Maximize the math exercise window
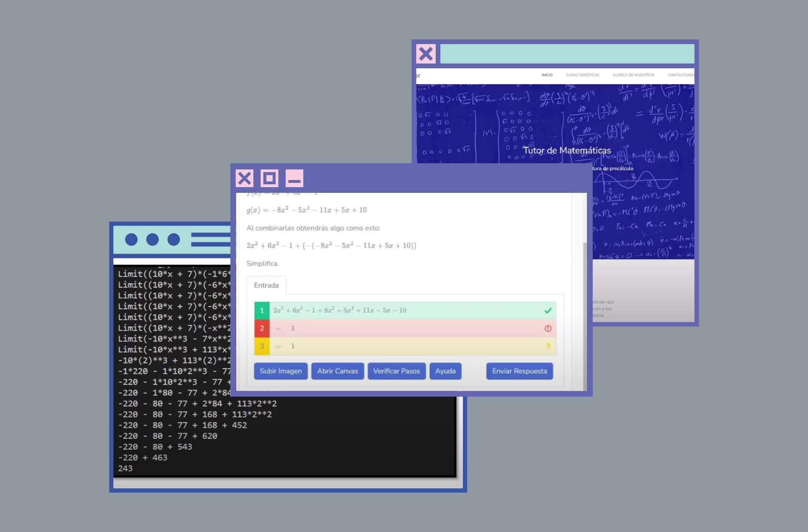This screenshot has height=532, width=808. [x=269, y=178]
